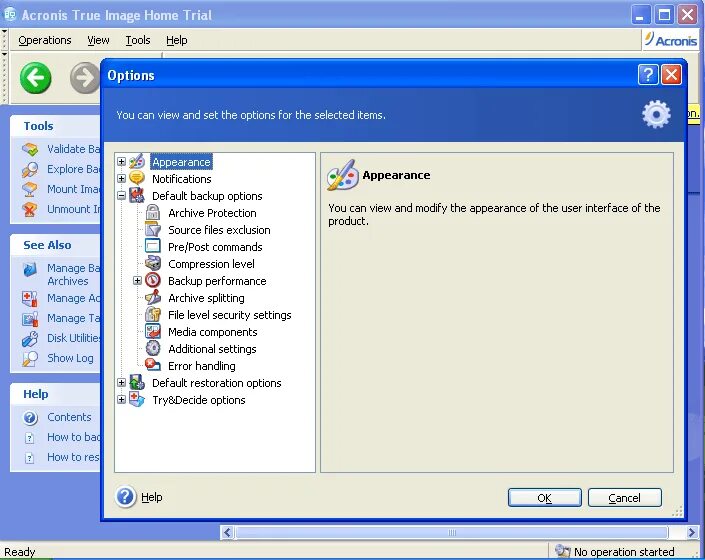This screenshot has width=705, height=560.
Task: Click the Contents help icon in sidebar
Action: (x=30, y=418)
